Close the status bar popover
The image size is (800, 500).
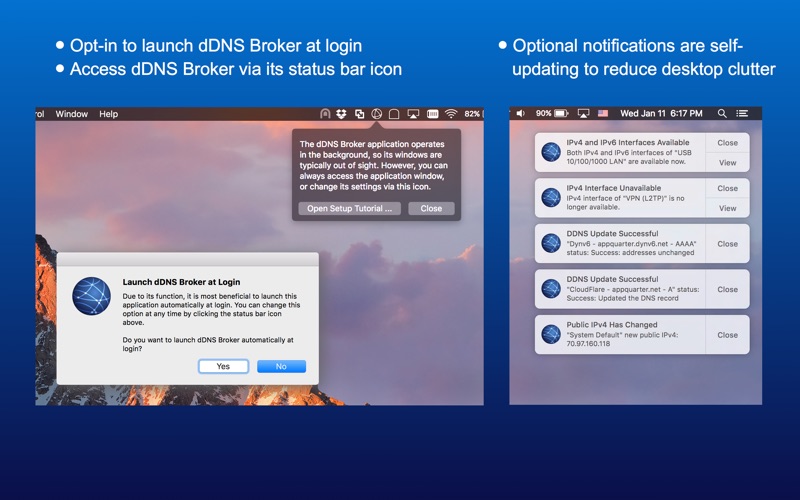[431, 209]
